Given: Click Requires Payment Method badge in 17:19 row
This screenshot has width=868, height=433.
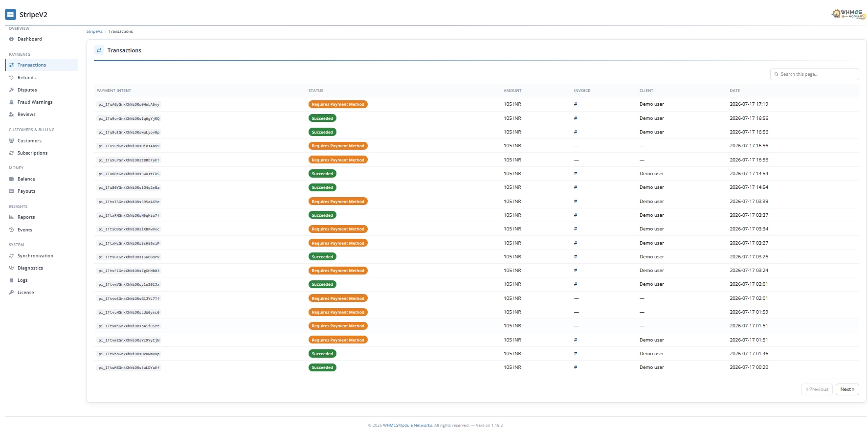Looking at the screenshot, I should click(x=338, y=104).
